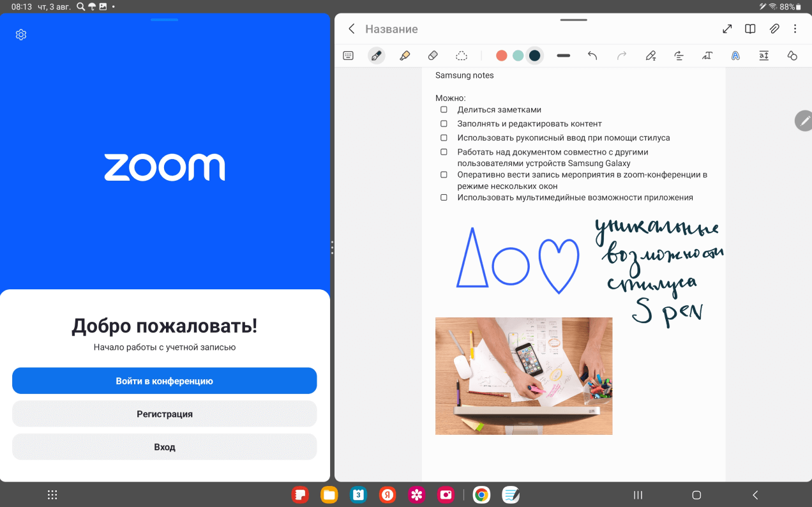
Task: Check 'Использовать мультимедийные возможности приложения' box
Action: (x=444, y=198)
